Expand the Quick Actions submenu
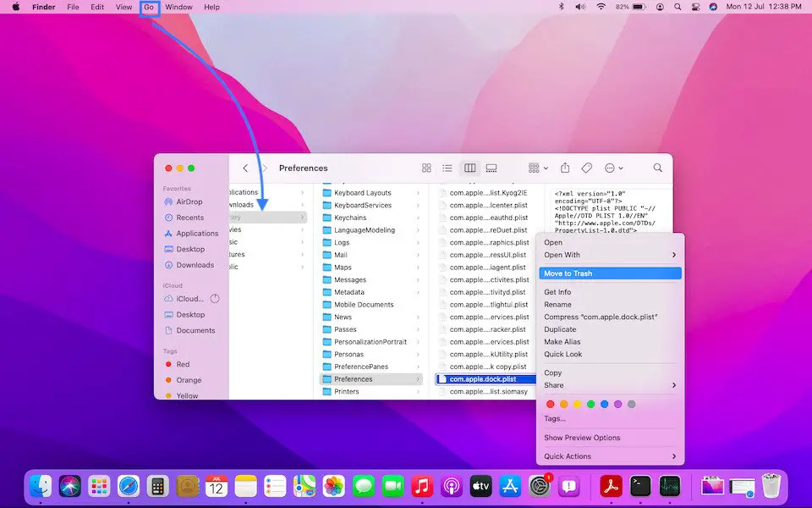The height and width of the screenshot is (508, 812). (609, 456)
